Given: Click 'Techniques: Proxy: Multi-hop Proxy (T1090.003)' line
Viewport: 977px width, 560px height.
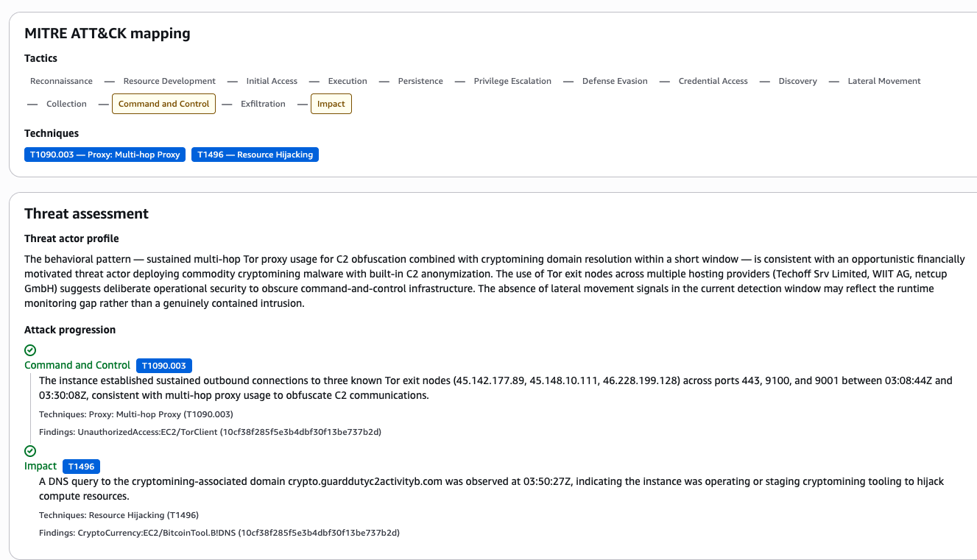Looking at the screenshot, I should click(136, 414).
